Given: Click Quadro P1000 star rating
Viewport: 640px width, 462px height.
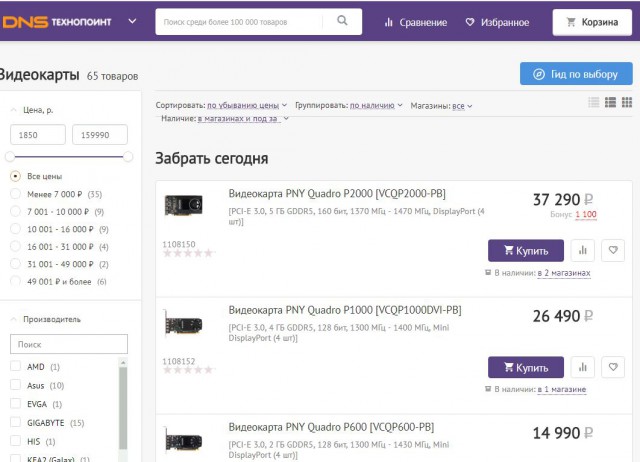Looking at the screenshot, I should tap(188, 370).
